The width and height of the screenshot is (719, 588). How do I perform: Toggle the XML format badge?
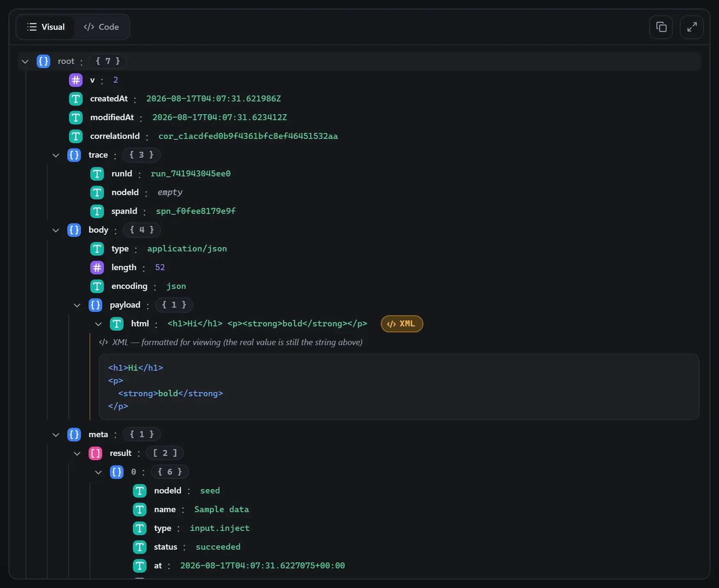tap(402, 324)
